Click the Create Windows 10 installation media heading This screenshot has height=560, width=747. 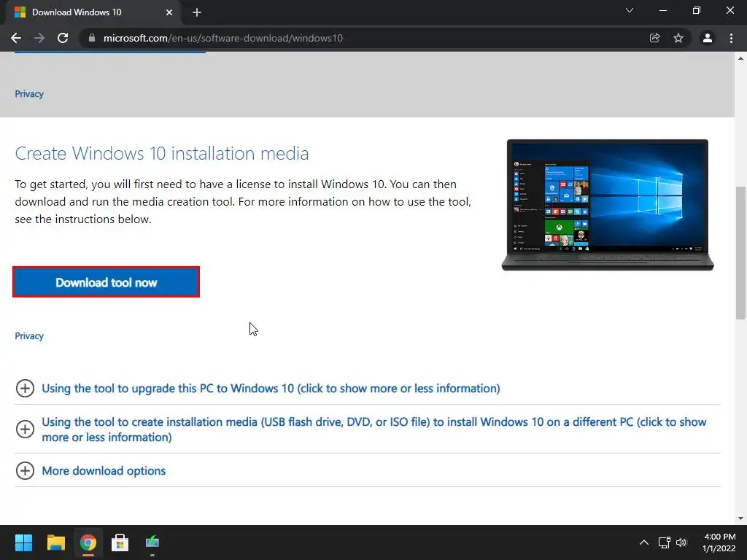point(161,153)
